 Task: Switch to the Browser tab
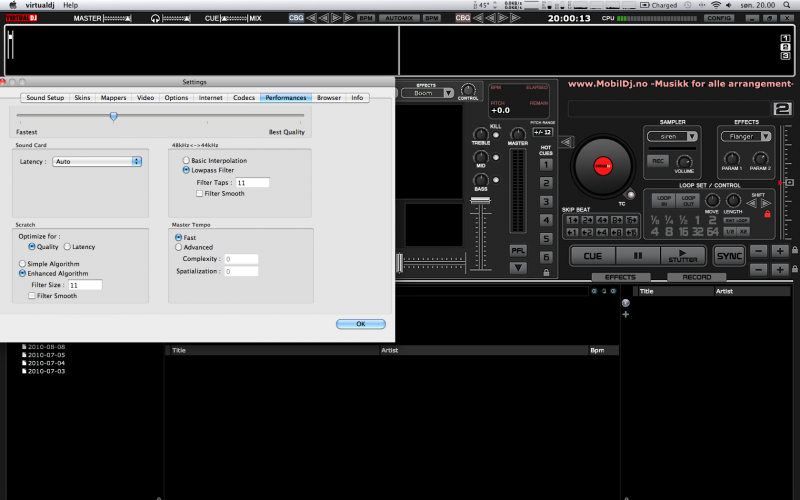click(329, 97)
